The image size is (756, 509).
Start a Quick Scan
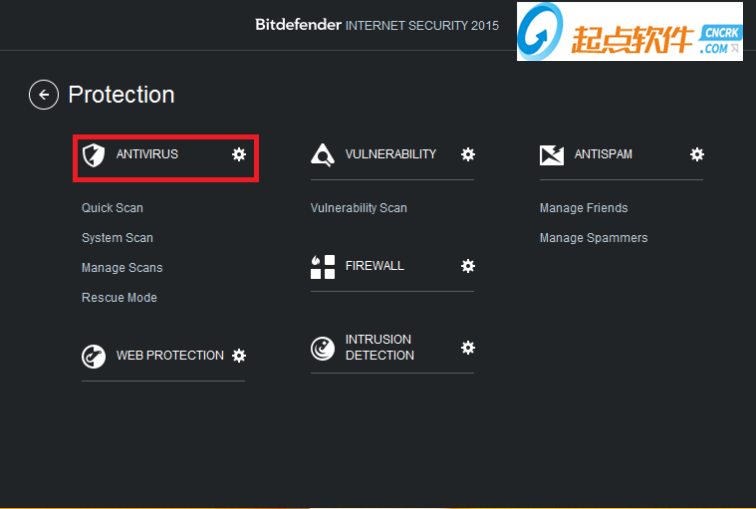(x=112, y=208)
